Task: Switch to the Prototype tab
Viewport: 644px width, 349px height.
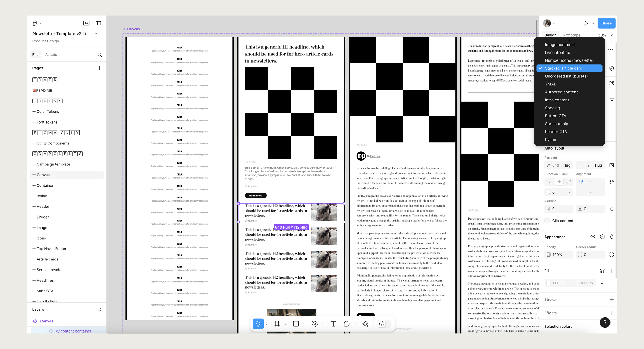Action: [572, 35]
